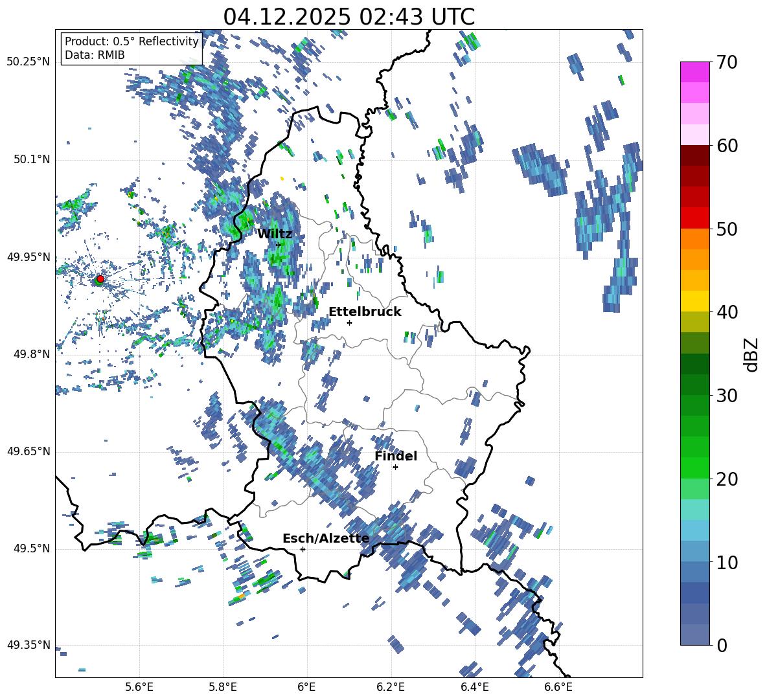The height and width of the screenshot is (700, 767).
Task: Click the 6°E longitude tick label
Action: click(x=306, y=687)
